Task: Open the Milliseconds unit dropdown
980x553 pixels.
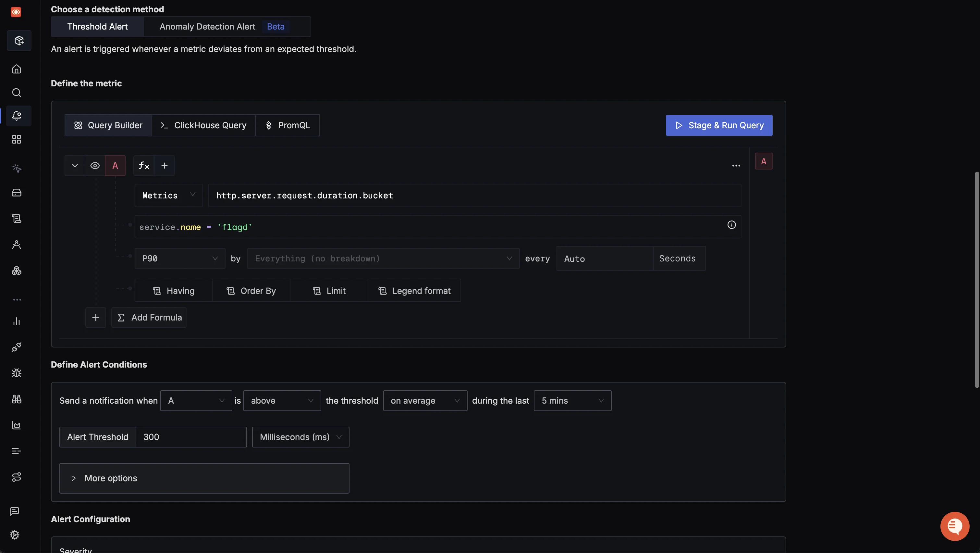Action: click(300, 436)
